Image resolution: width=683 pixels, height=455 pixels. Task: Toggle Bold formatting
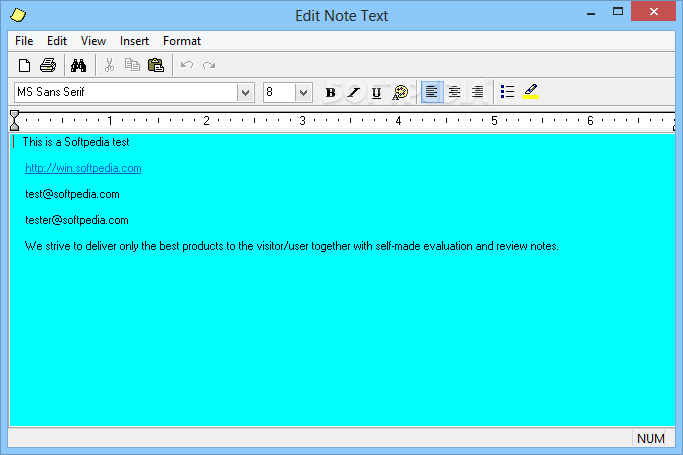[x=331, y=92]
